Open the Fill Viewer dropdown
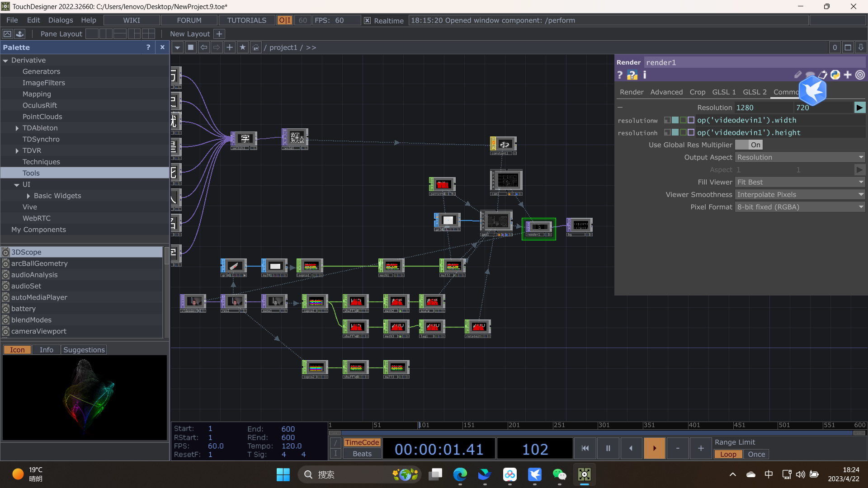This screenshot has height=488, width=868. [800, 182]
